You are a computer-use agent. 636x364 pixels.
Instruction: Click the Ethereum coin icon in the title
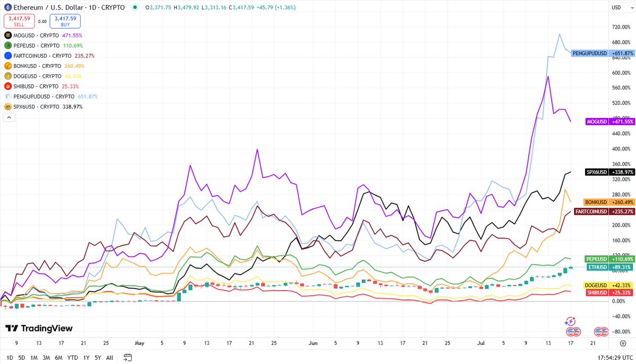pyautogui.click(x=8, y=7)
